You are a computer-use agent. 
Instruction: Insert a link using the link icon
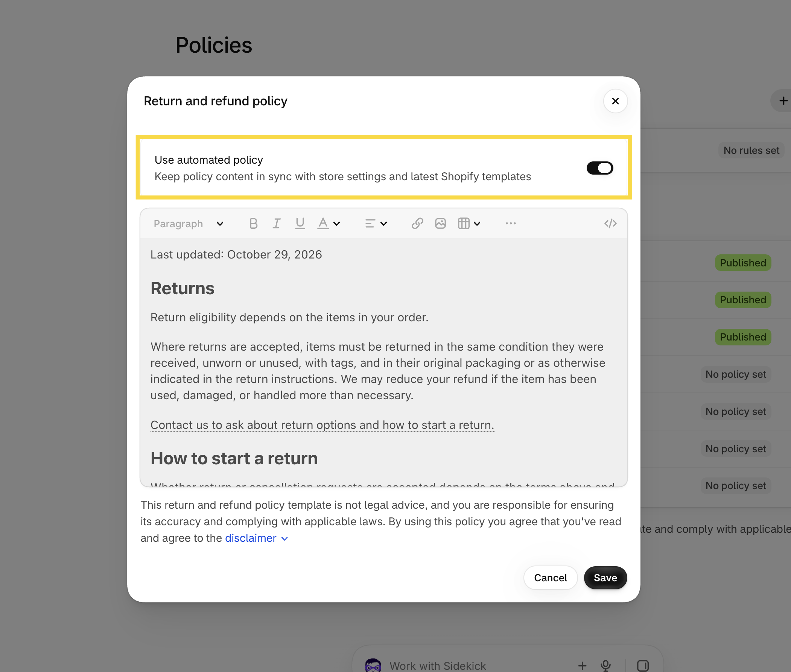[x=417, y=223]
